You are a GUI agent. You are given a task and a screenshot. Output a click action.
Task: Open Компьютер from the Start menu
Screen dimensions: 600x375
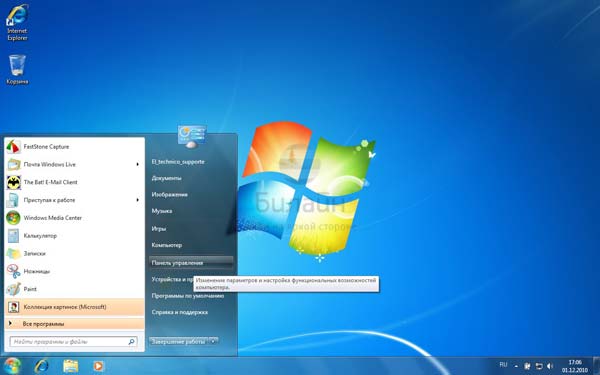point(167,245)
